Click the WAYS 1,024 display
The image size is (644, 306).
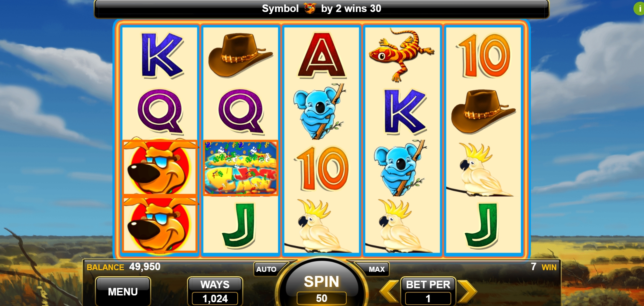click(215, 291)
